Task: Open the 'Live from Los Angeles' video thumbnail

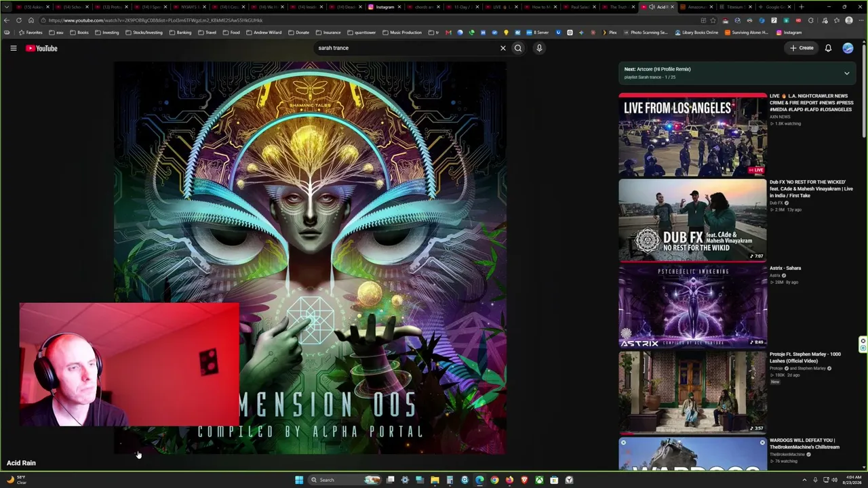Action: (x=692, y=134)
